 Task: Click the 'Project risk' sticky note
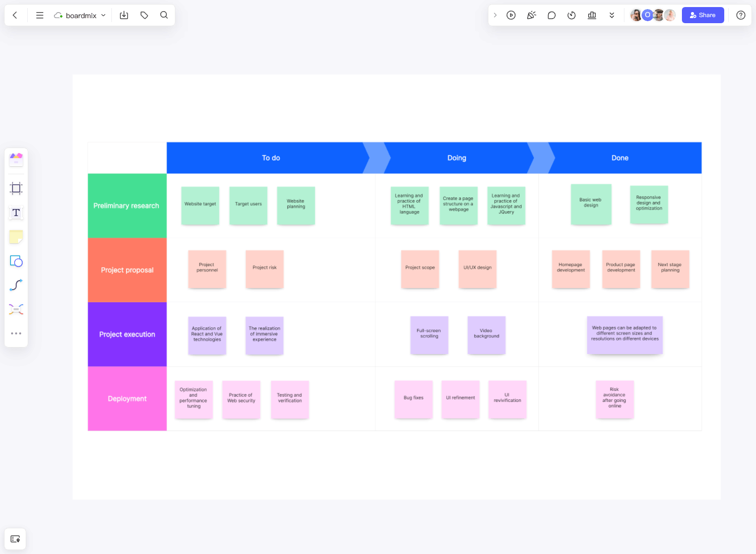click(265, 268)
